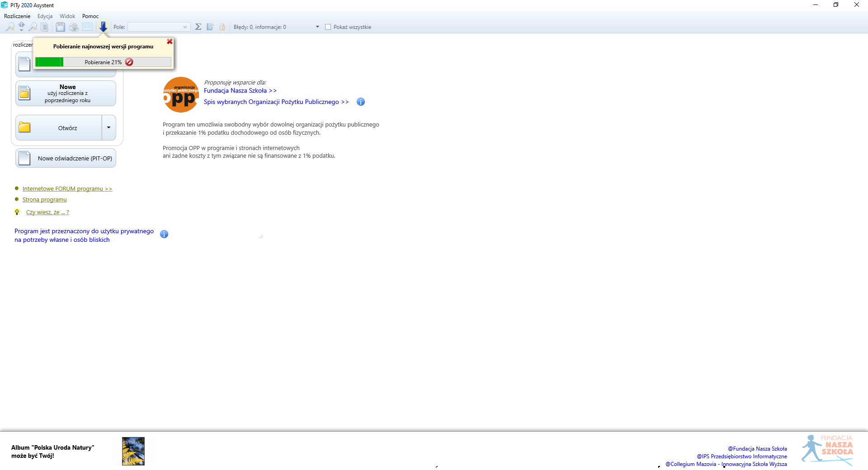
Task: Click the save floppy disk icon
Action: [60, 27]
